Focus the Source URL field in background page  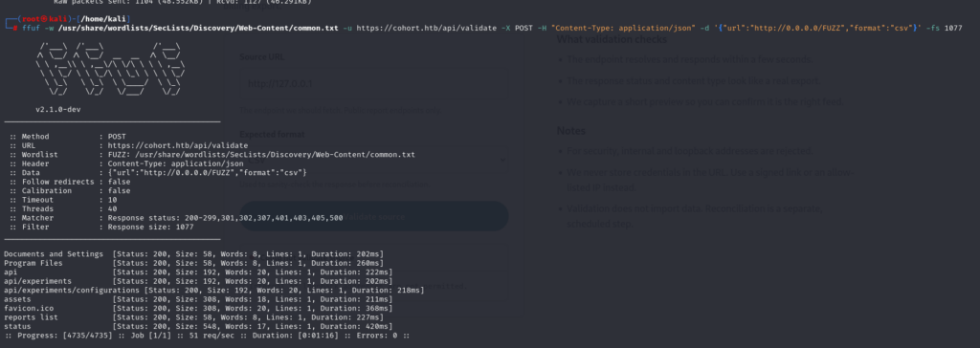tap(374, 84)
